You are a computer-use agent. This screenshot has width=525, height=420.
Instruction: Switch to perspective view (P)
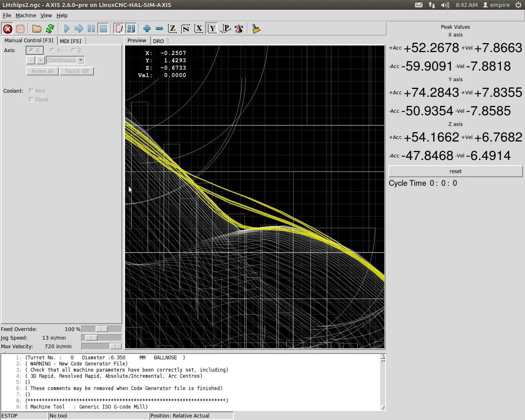pyautogui.click(x=225, y=29)
